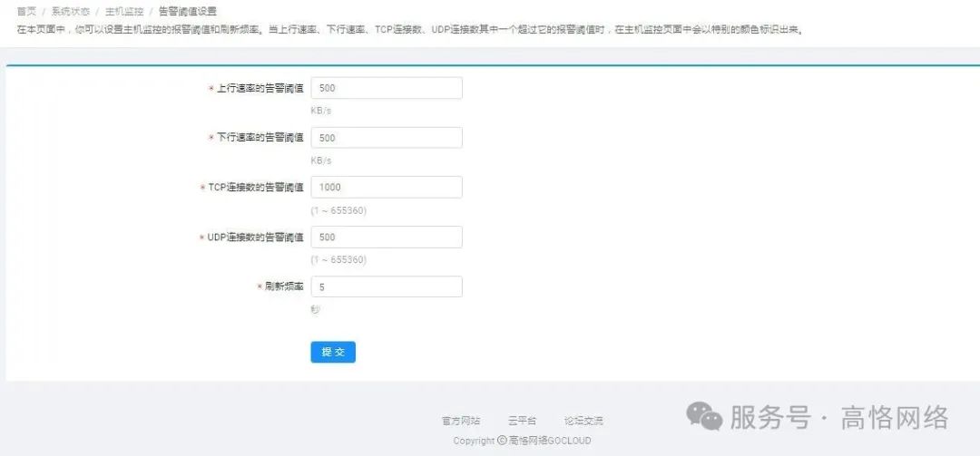
Task: Click the 秒 unit hint text
Action: (x=315, y=309)
